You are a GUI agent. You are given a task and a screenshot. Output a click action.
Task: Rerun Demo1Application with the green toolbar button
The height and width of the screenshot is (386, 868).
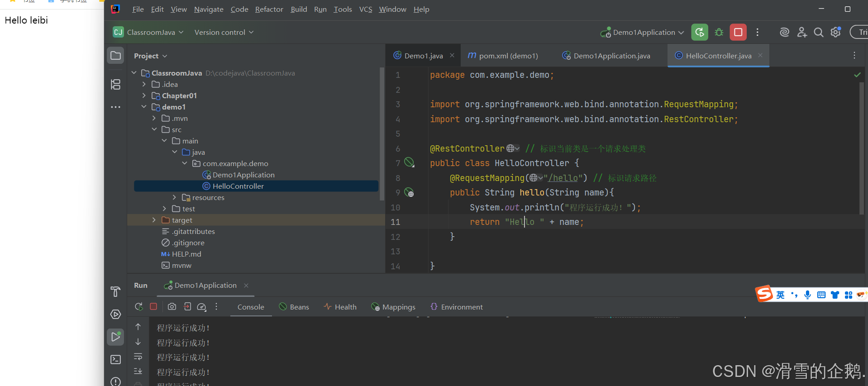click(x=700, y=32)
